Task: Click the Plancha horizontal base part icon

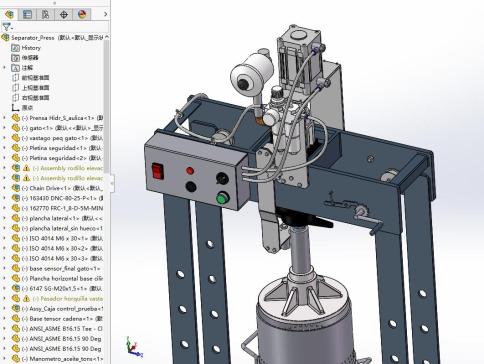Action: 16,278
